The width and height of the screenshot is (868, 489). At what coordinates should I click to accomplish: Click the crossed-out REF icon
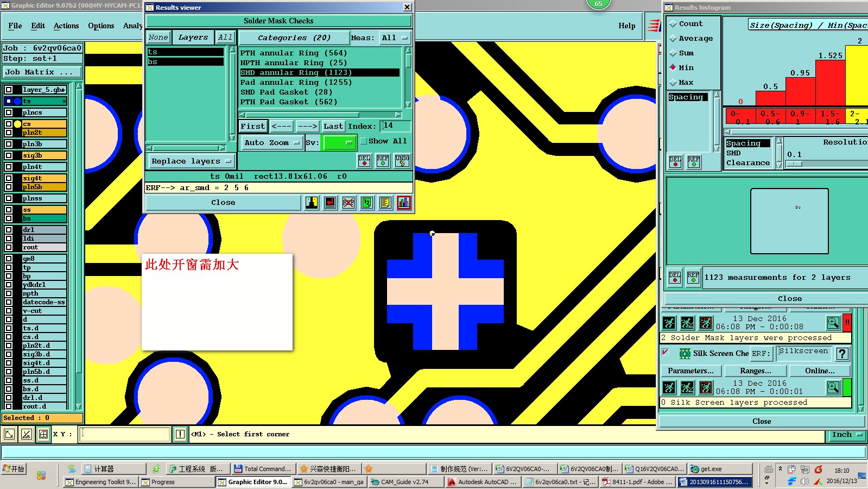tap(349, 203)
